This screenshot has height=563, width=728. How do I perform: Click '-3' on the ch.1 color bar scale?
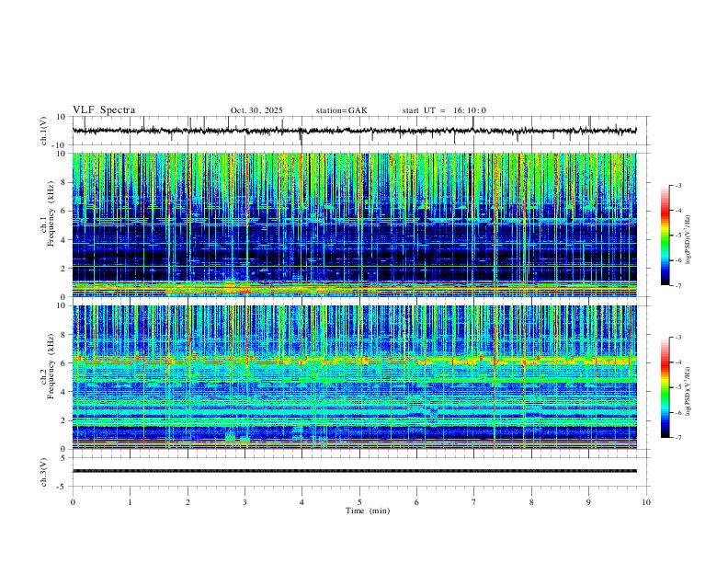tap(677, 185)
